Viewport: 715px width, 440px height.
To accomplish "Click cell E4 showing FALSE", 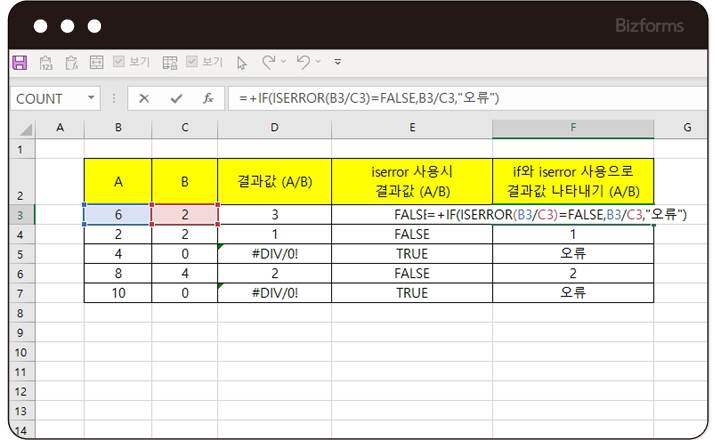I will click(412, 234).
